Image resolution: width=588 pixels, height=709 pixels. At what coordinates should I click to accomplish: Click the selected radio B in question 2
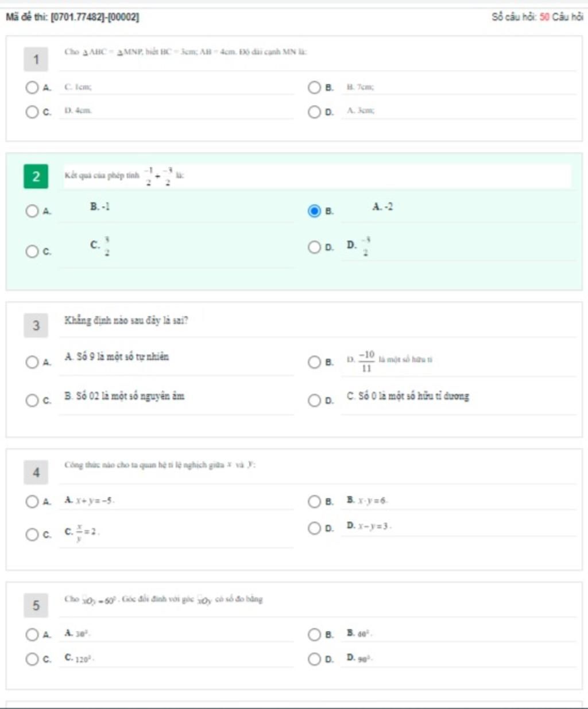tap(314, 211)
